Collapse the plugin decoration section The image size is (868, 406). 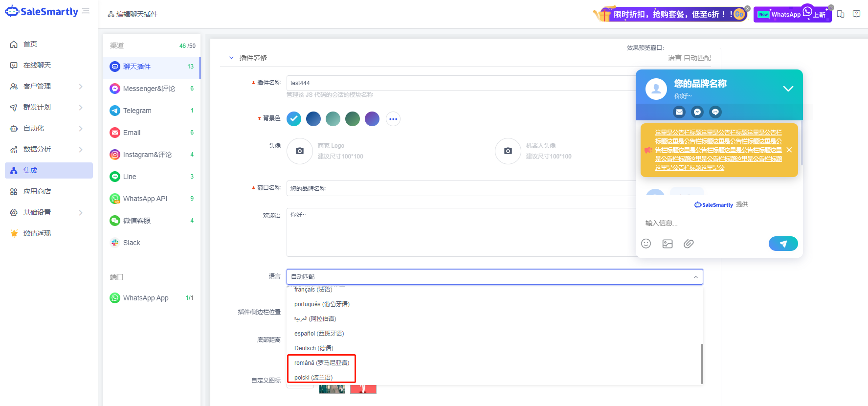pyautogui.click(x=231, y=58)
